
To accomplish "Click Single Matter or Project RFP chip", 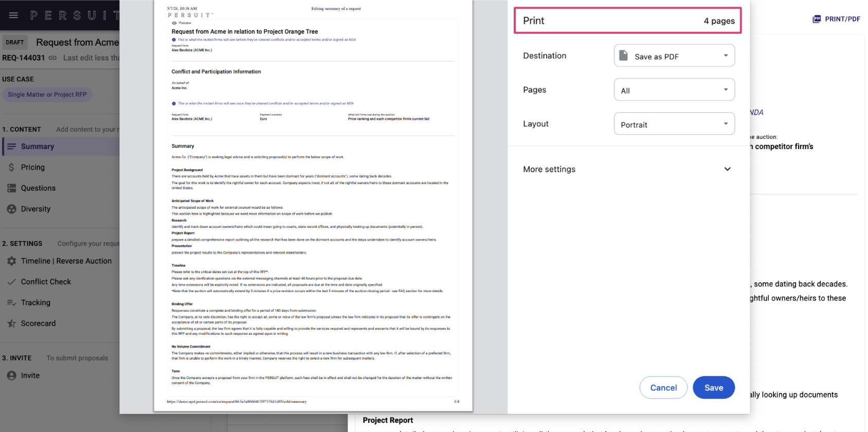I will click(x=47, y=95).
